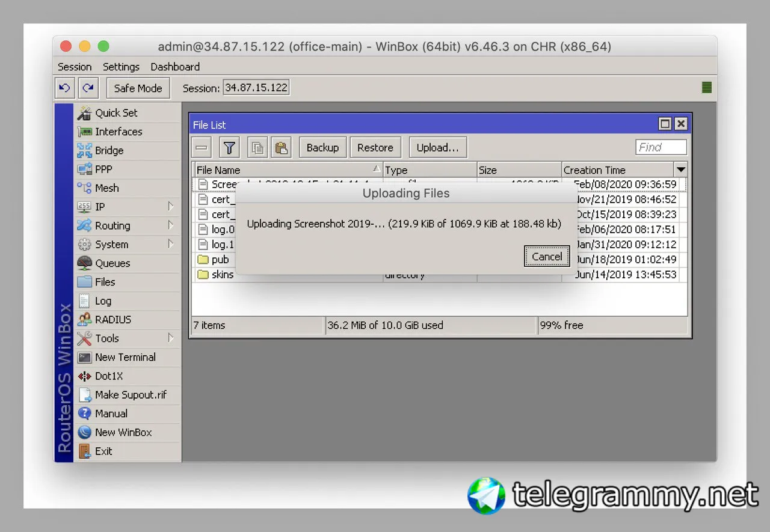Click the "7 items" status text
Image resolution: width=770 pixels, height=532 pixels.
pos(209,325)
